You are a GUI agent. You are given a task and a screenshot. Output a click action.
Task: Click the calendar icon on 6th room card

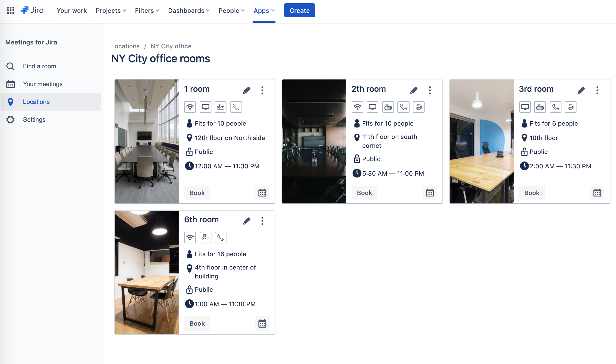[x=262, y=323]
